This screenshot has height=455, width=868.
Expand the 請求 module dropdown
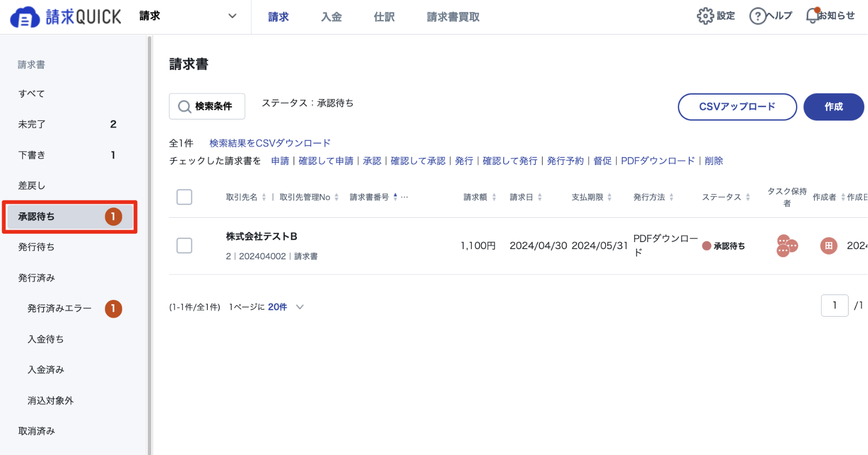[x=232, y=16]
